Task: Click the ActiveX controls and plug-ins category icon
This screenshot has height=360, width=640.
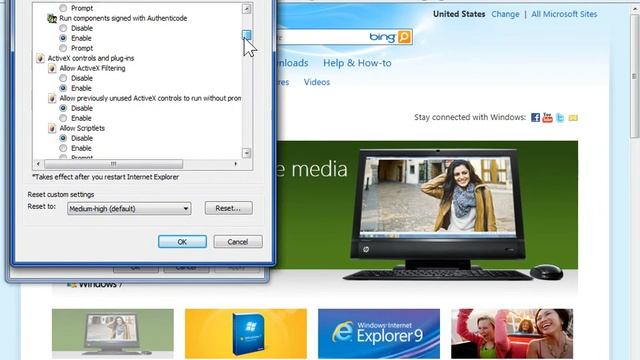Action: [40, 58]
